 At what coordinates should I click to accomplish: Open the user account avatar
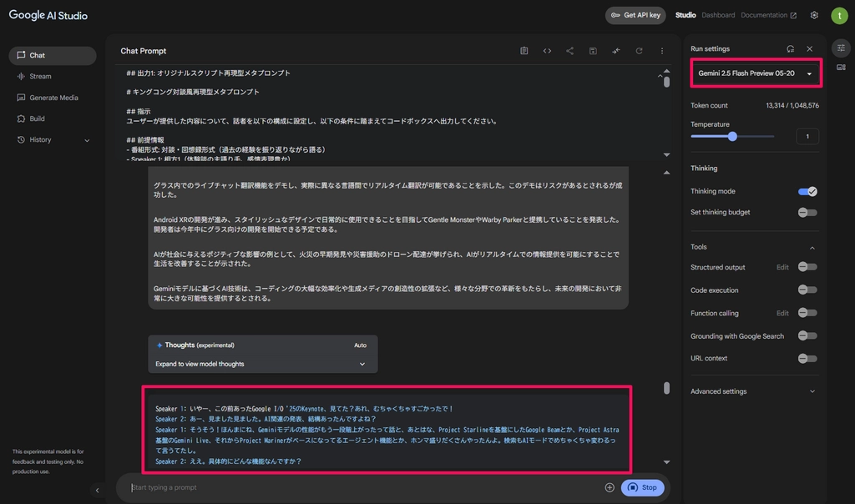coord(839,16)
